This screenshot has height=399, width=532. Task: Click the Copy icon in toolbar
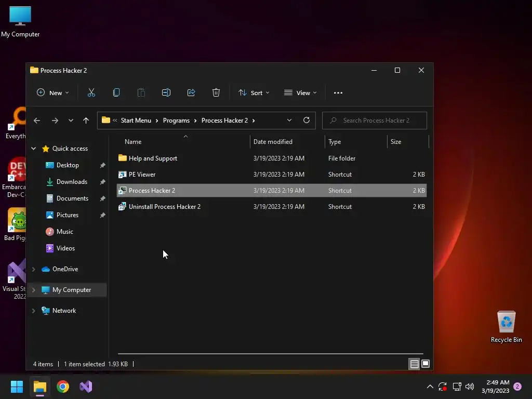coord(116,92)
